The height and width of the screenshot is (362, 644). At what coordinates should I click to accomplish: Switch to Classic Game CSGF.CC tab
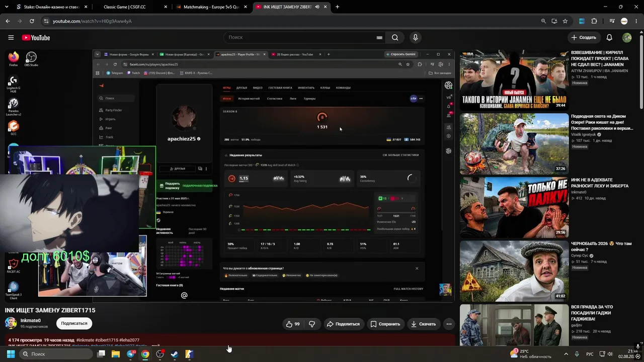tap(131, 7)
